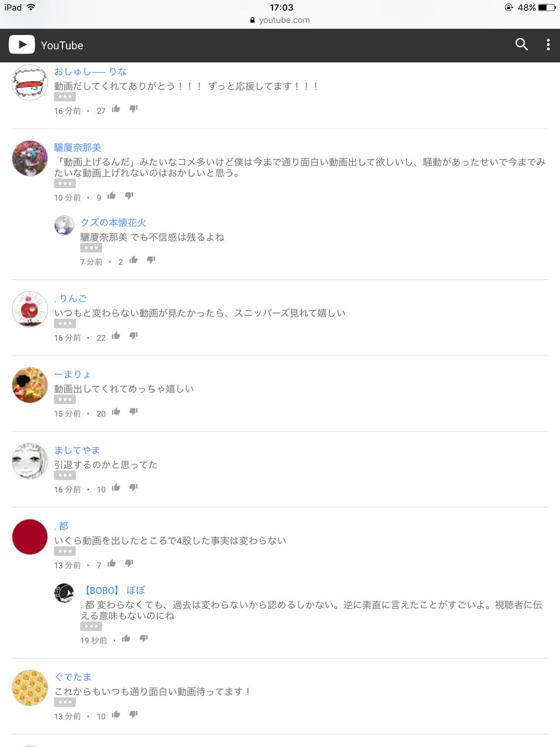Thumbs up ぐでたま's comment

click(x=116, y=715)
